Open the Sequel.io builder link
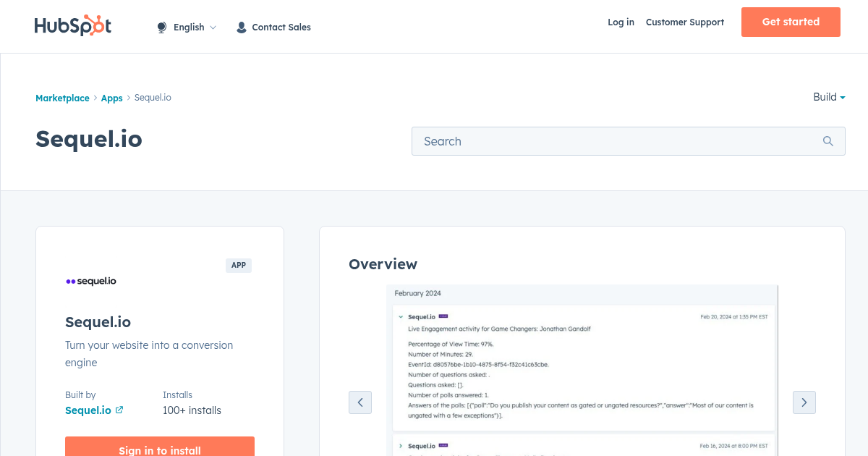The height and width of the screenshot is (456, 868). coord(88,410)
